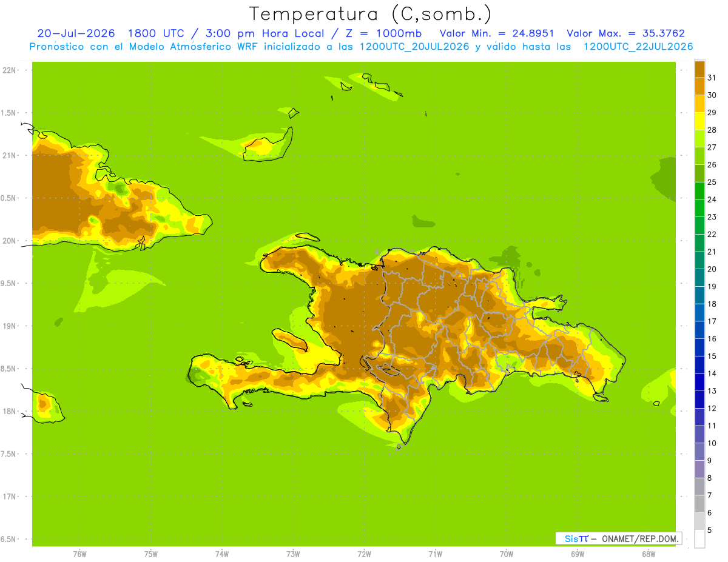This screenshot has height=562, width=728.
Task: Pick the legend green between 26 and 27
Action: point(699,156)
